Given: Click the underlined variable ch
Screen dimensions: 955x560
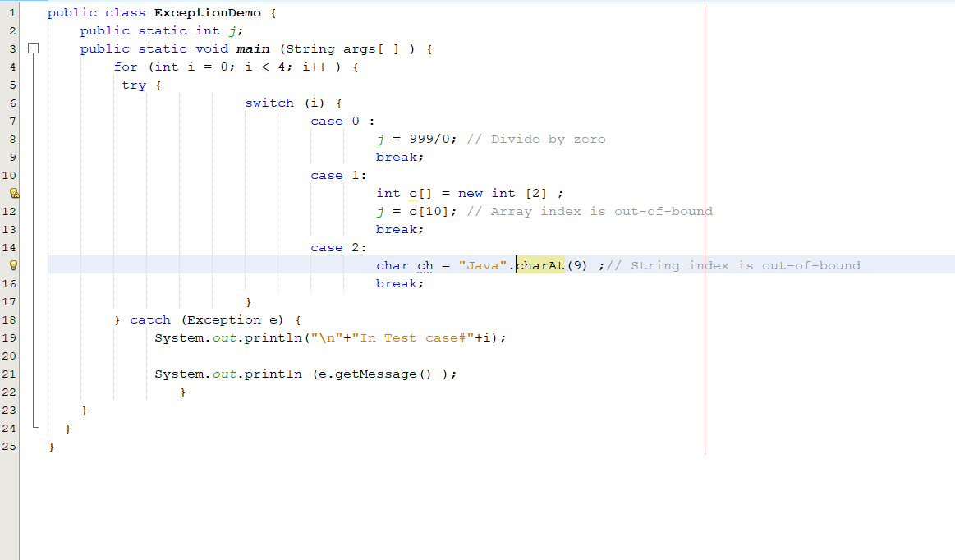Looking at the screenshot, I should 425,266.
